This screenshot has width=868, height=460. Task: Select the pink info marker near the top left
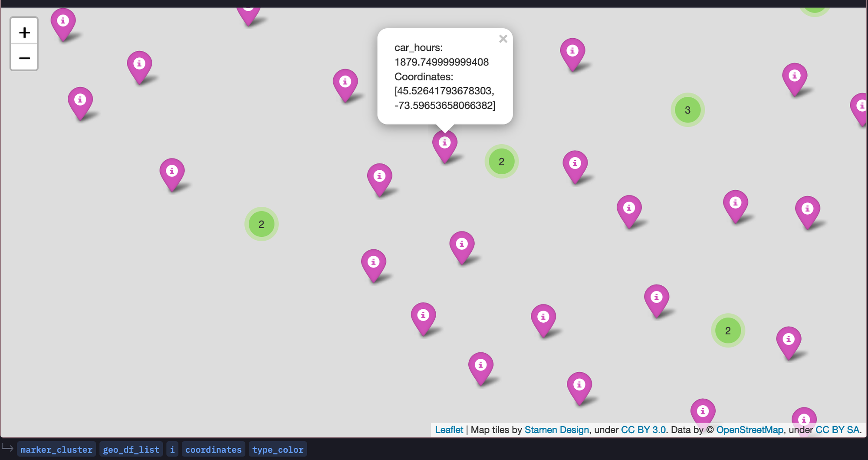pos(63,20)
